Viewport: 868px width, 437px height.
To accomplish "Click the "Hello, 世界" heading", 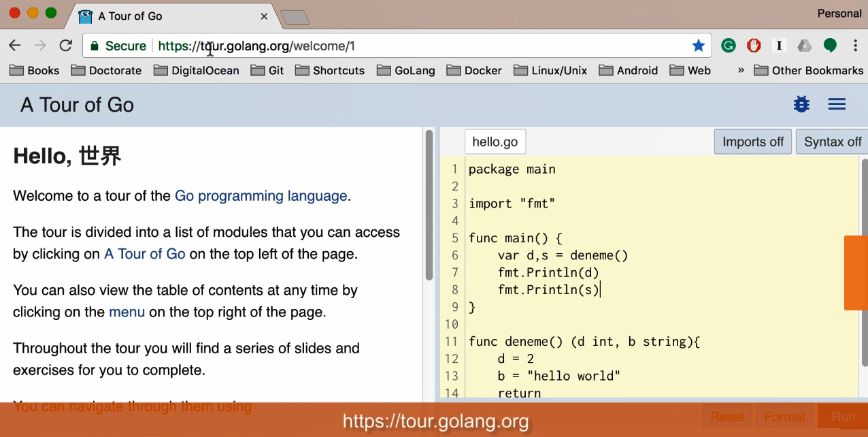I will [x=67, y=157].
